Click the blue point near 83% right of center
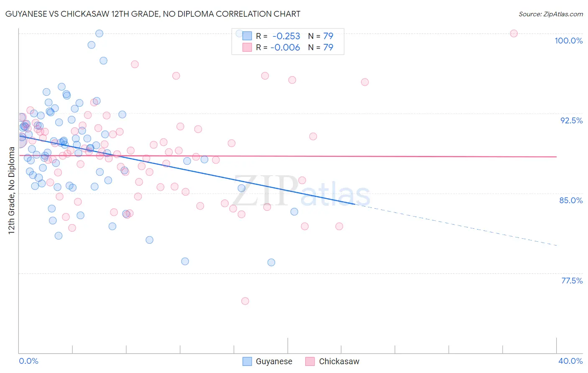This screenshot has height=373, width=588. coord(294,212)
